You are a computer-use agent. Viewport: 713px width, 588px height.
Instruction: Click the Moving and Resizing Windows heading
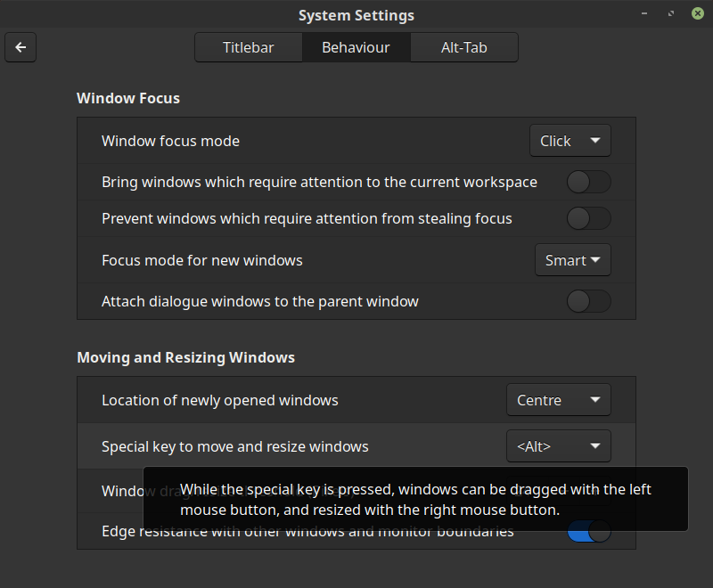186,357
